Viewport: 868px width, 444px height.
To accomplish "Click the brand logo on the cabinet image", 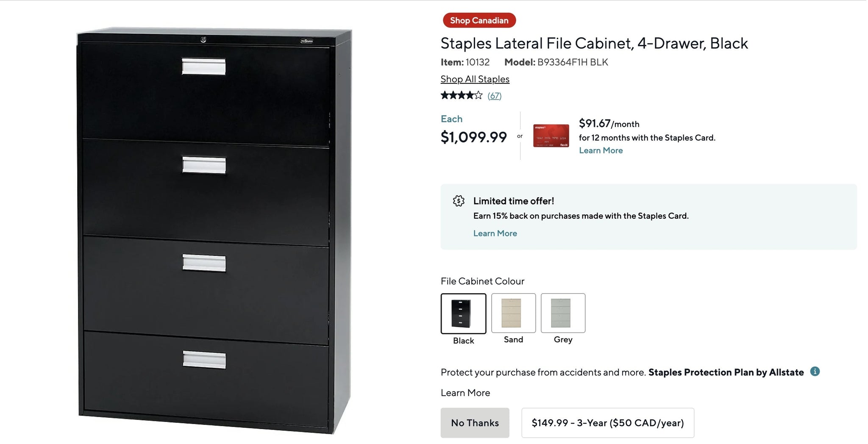I will tap(306, 41).
